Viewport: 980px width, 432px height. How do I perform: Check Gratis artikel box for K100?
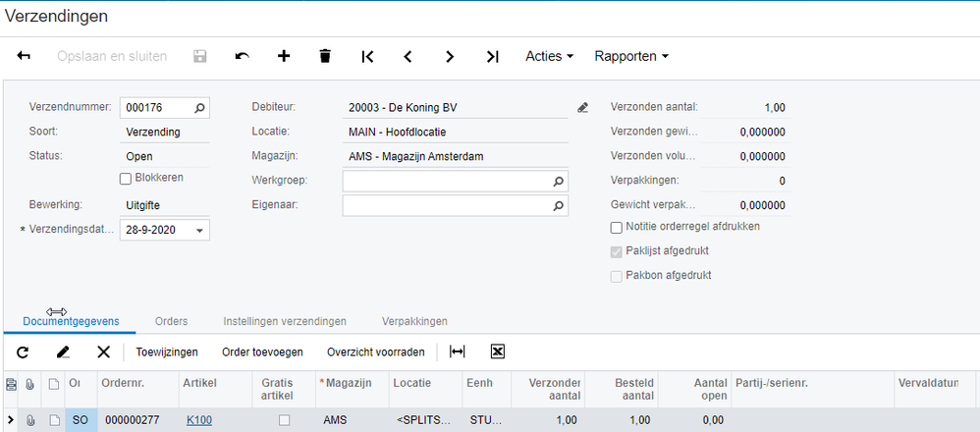(x=285, y=420)
